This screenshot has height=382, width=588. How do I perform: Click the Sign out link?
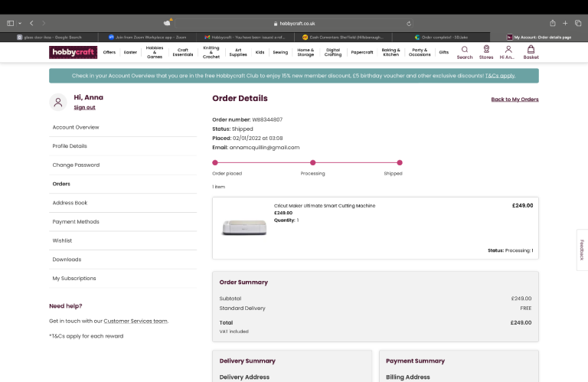pyautogui.click(x=84, y=107)
